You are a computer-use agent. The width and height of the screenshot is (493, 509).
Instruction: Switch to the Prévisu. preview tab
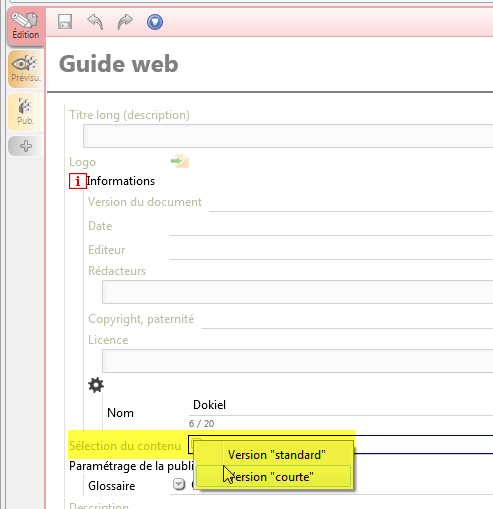coord(26,69)
